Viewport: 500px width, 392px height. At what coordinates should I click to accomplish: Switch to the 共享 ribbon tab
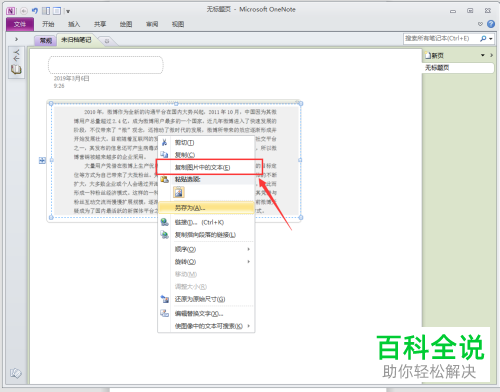(x=100, y=24)
